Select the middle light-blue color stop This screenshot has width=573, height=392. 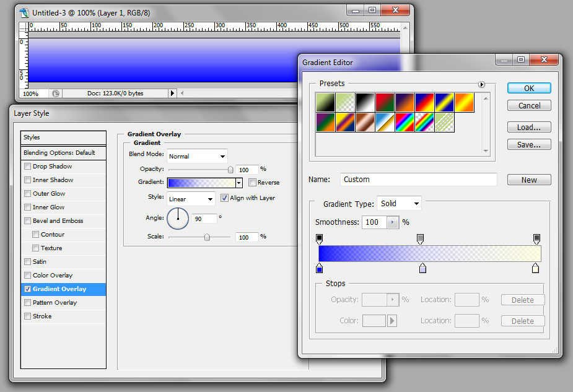423,268
